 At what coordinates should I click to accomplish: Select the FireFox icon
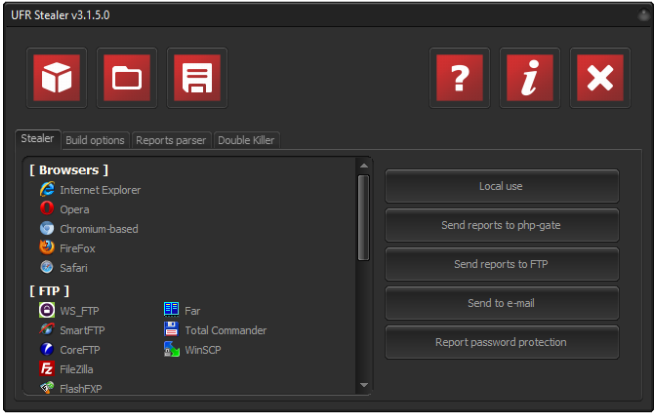click(47, 247)
